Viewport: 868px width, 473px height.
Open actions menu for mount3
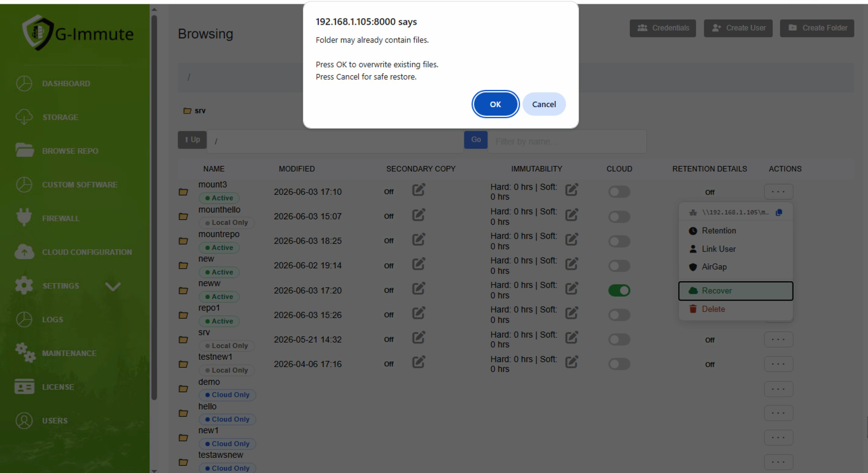tap(778, 192)
